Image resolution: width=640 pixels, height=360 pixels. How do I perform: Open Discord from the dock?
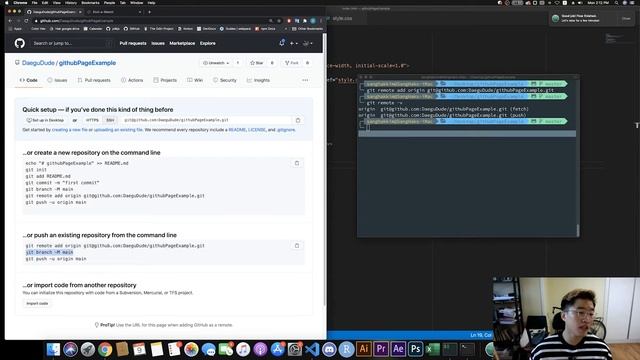point(329,349)
